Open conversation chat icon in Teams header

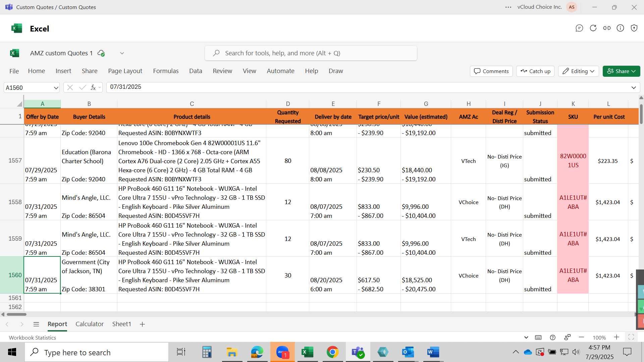(x=579, y=28)
